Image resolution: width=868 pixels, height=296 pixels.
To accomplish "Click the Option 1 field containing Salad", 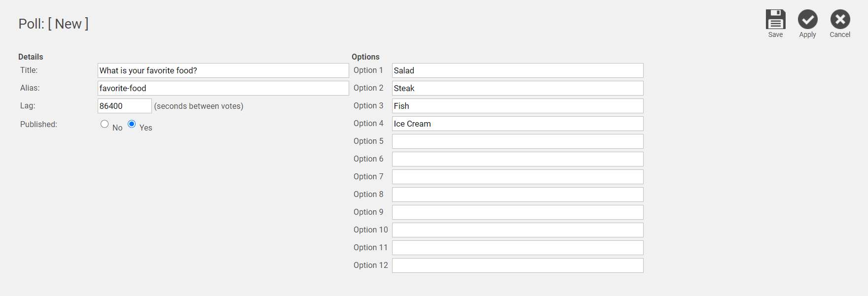I will 517,70.
